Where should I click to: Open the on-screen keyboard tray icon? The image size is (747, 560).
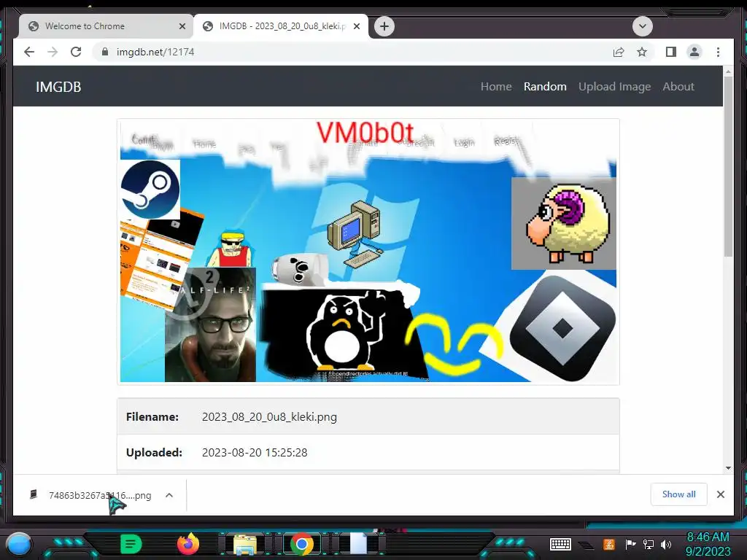pos(560,544)
